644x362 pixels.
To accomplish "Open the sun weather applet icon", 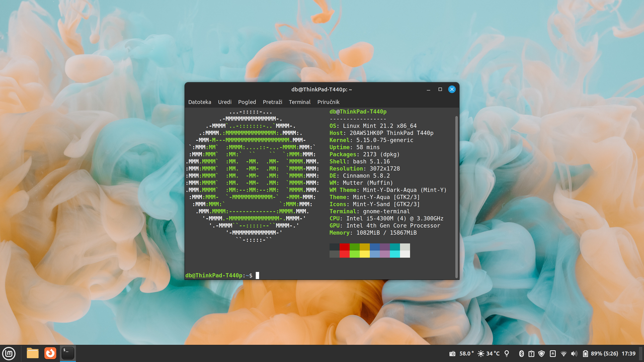I will pos(481,354).
